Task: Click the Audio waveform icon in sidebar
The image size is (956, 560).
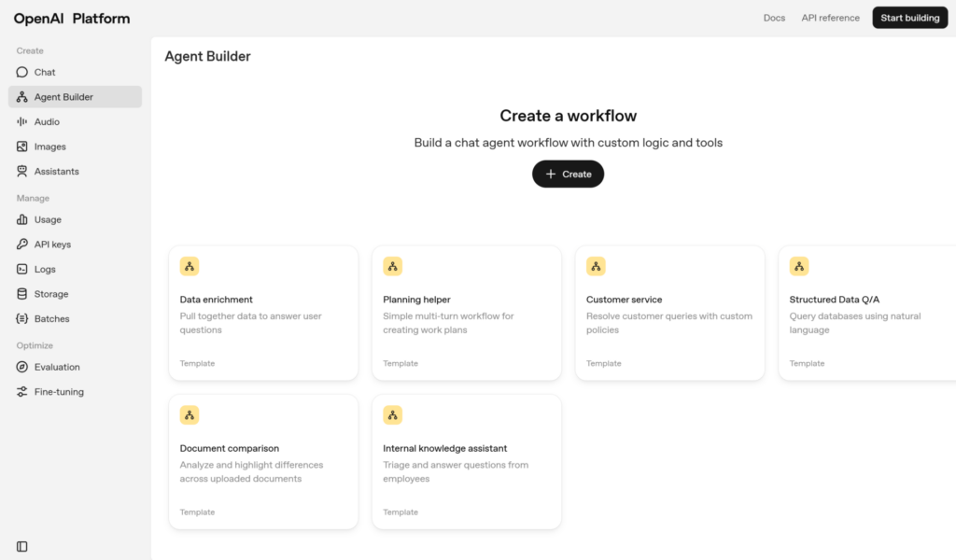Action: (x=22, y=121)
